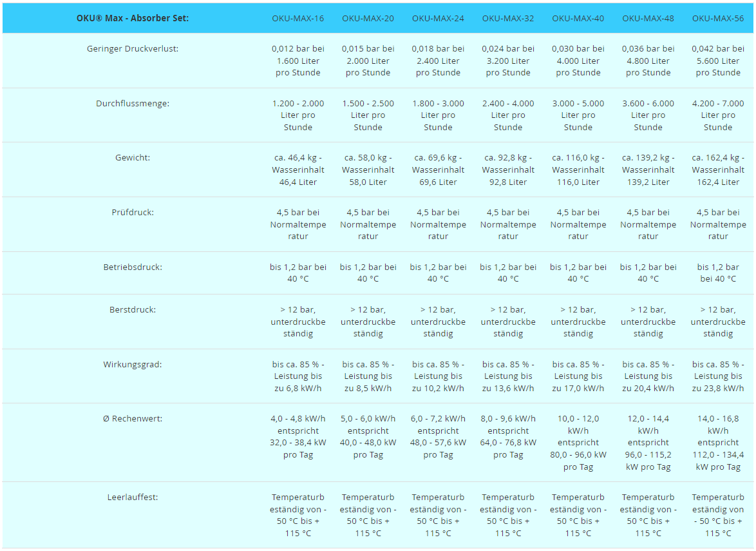Viewport: 756px width, 551px height.
Task: Click the 3.000 - 5.000 Liter pro Stunde cell
Action: [x=578, y=115]
